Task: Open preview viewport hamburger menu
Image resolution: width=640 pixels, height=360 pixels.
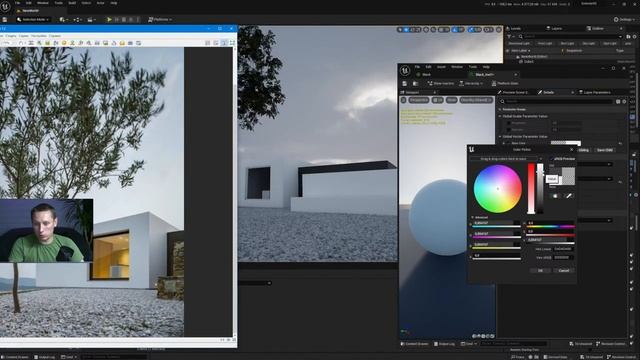Action: [403, 100]
